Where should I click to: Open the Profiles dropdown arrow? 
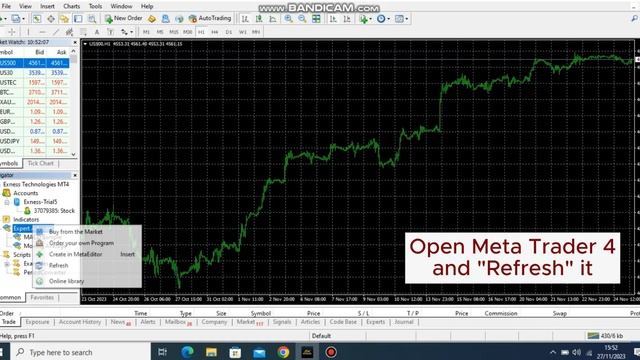point(23,19)
